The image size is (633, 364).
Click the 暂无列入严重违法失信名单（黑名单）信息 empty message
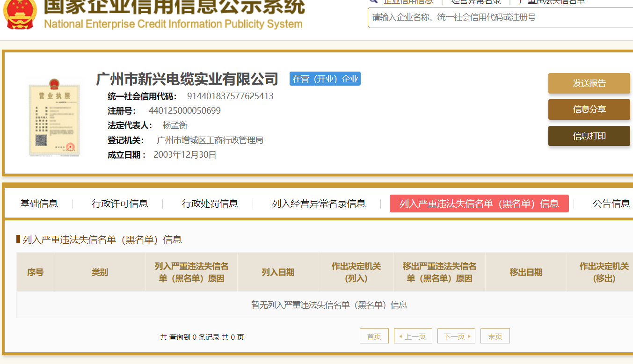(x=329, y=305)
